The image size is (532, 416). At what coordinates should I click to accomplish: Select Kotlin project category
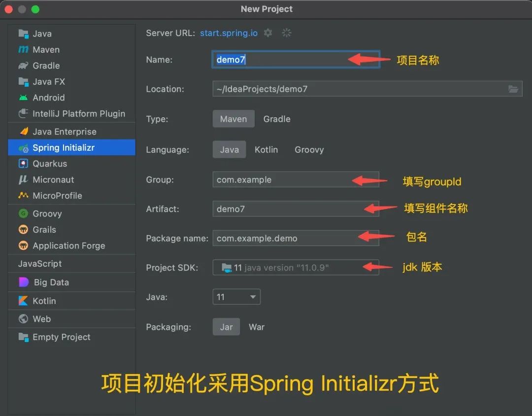(x=71, y=301)
